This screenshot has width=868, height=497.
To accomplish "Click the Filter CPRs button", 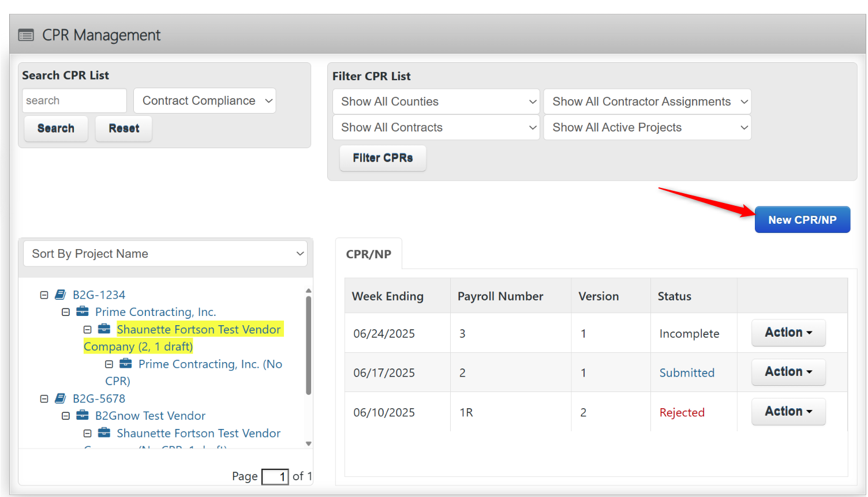I will [x=383, y=157].
